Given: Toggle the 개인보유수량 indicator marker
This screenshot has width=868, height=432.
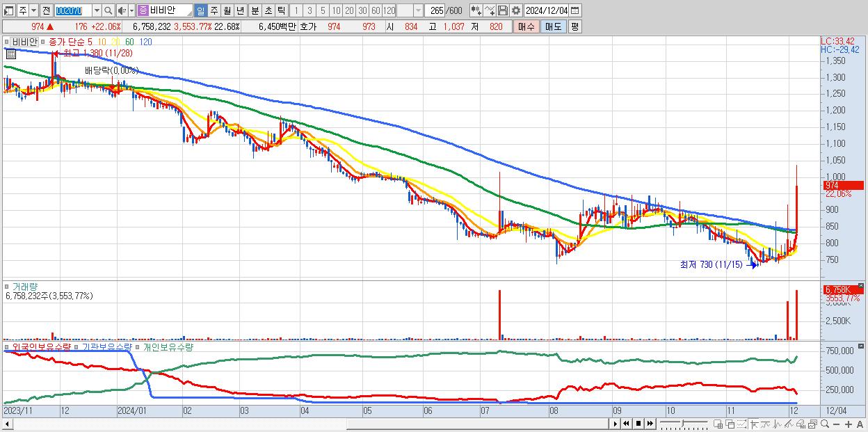Looking at the screenshot, I should [x=137, y=346].
